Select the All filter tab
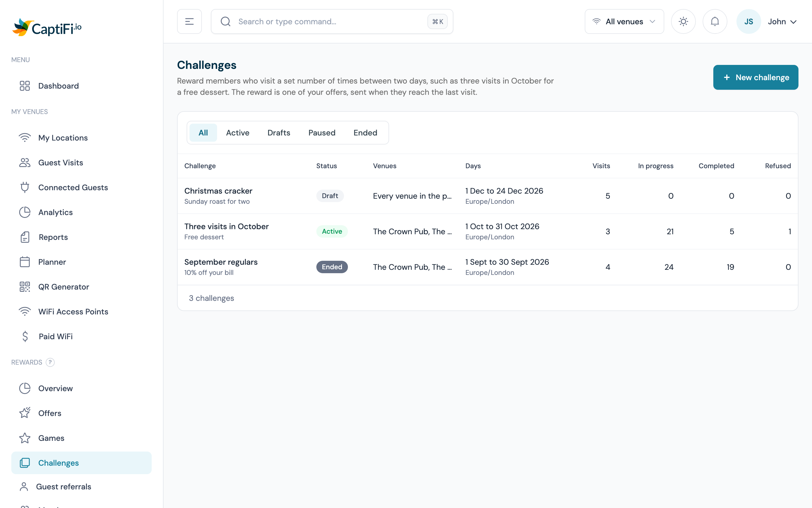The width and height of the screenshot is (812, 508). click(203, 133)
